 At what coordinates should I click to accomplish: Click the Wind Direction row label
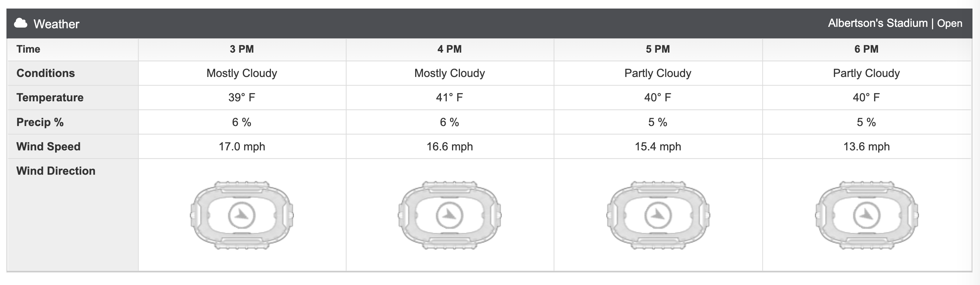[x=56, y=171]
